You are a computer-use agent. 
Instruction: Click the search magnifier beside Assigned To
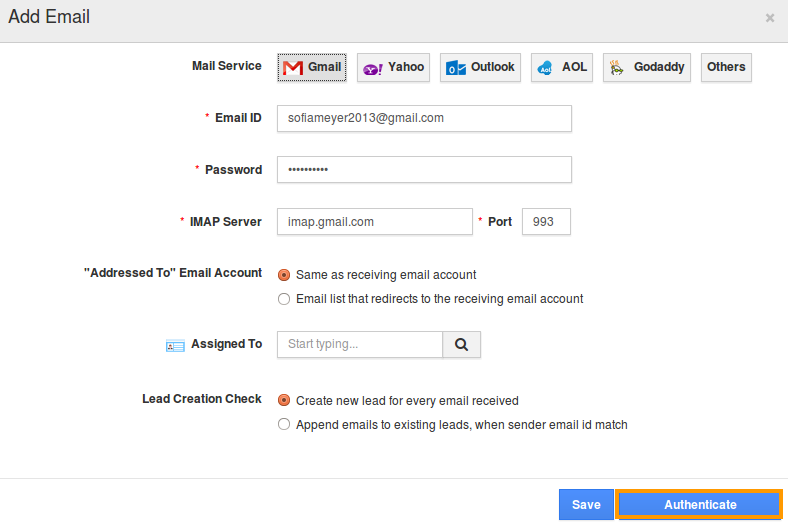point(461,345)
